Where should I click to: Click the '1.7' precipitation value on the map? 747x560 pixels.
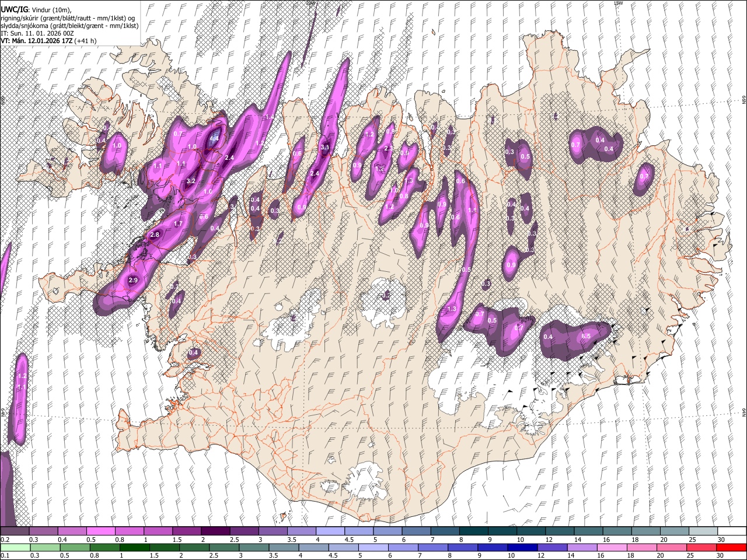tap(179, 223)
